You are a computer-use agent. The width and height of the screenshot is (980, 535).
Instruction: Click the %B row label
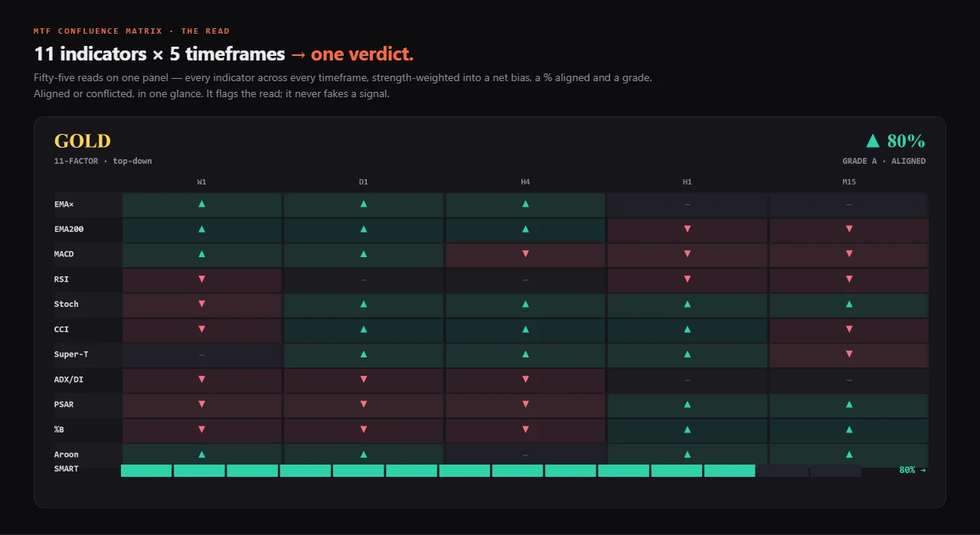pyautogui.click(x=59, y=429)
